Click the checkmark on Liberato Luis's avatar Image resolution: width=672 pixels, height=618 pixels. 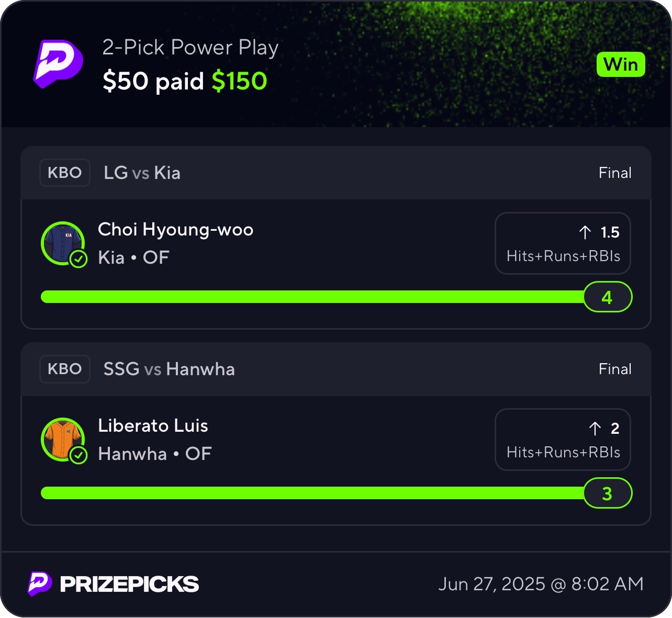click(x=79, y=455)
